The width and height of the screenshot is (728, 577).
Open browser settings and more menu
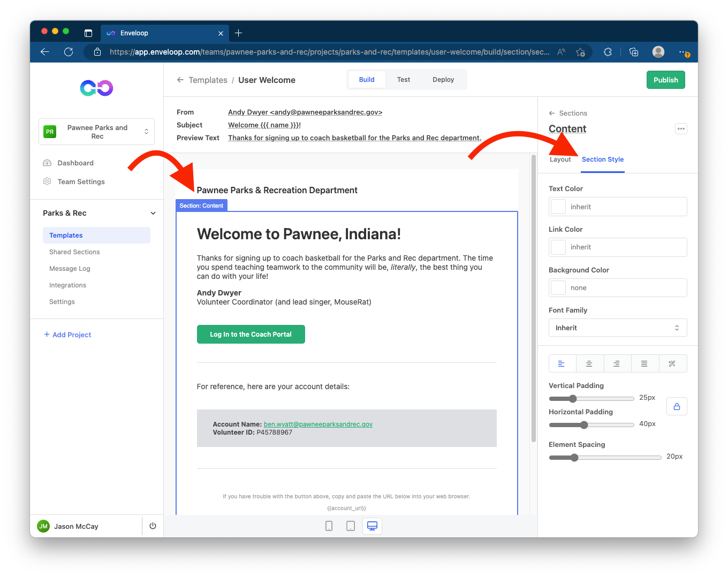point(684,52)
